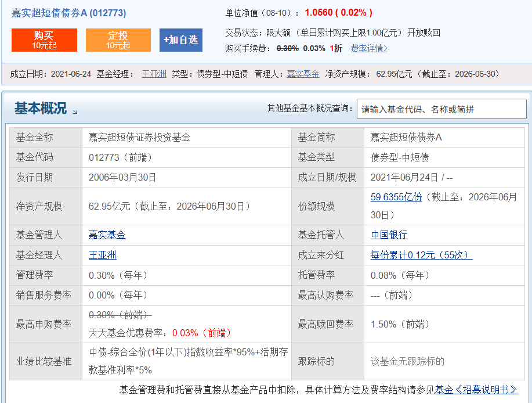Screen dimensions: 532x403
Task: Select 最高认购费率 value ---（前端）
Action: pyautogui.click(x=393, y=295)
